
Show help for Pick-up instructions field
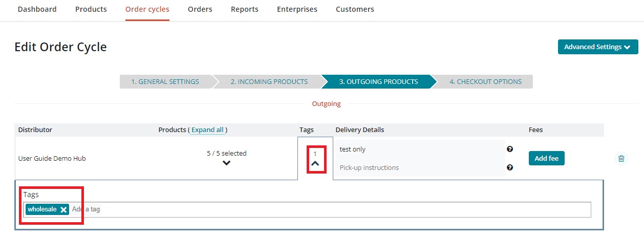(510, 167)
